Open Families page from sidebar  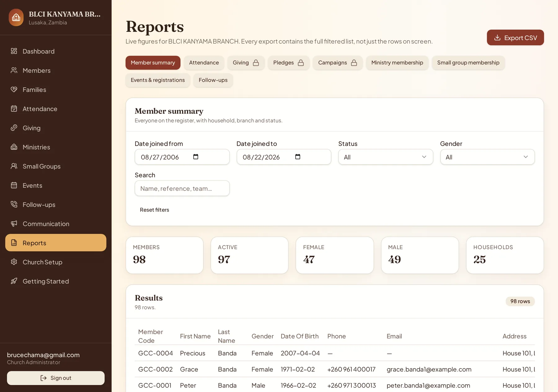pyautogui.click(x=56, y=90)
